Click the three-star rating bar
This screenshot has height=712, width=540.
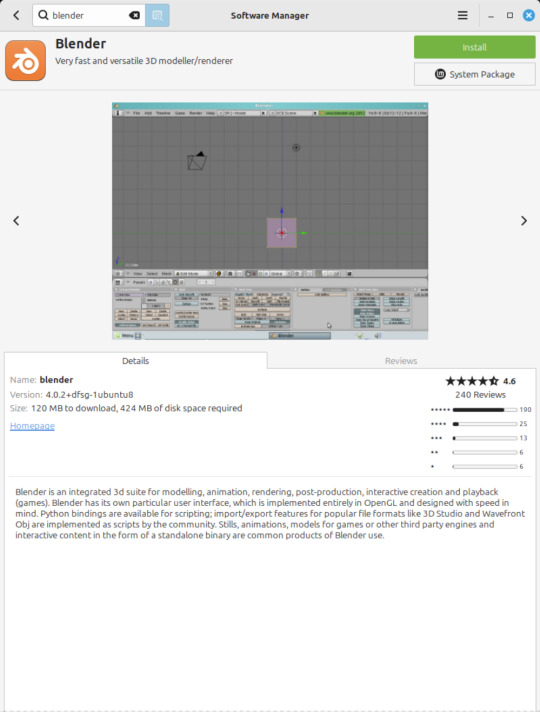click(x=485, y=438)
